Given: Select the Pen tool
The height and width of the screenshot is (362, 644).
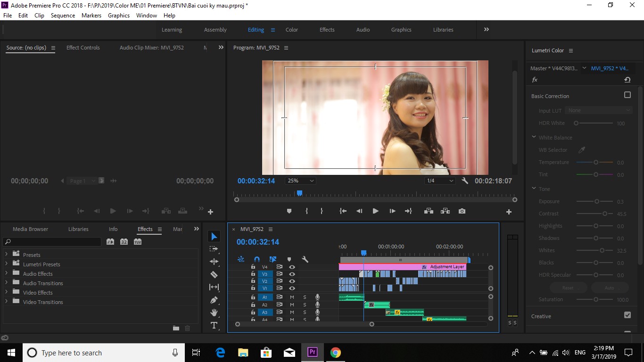Looking at the screenshot, I should (214, 300).
